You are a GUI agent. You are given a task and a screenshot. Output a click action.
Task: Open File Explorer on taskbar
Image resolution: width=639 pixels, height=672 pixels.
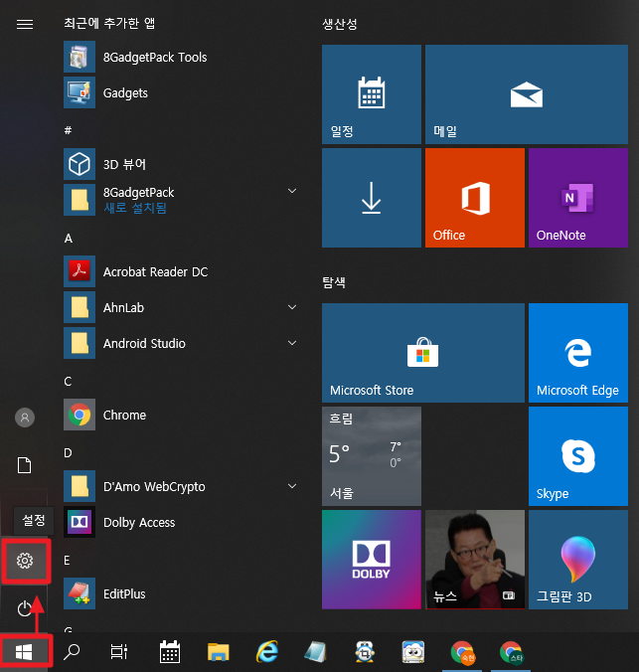coord(219,652)
